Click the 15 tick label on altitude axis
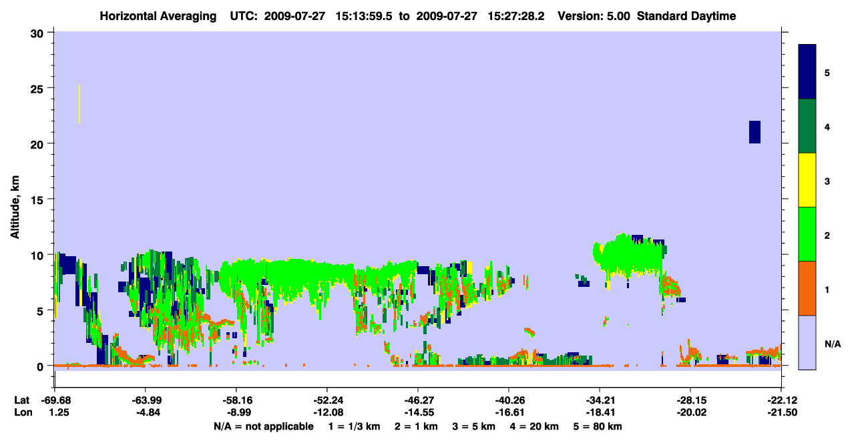 (x=39, y=199)
